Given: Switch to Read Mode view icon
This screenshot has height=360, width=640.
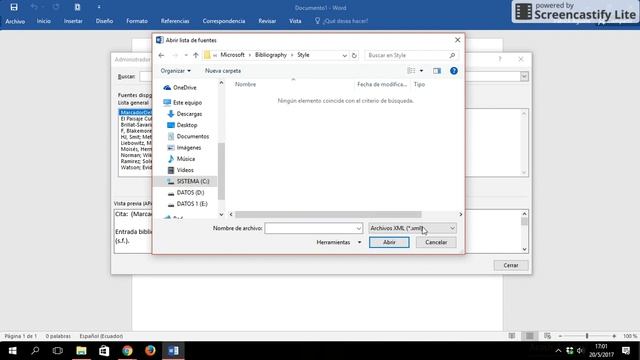Looking at the screenshot, I should tap(511, 336).
